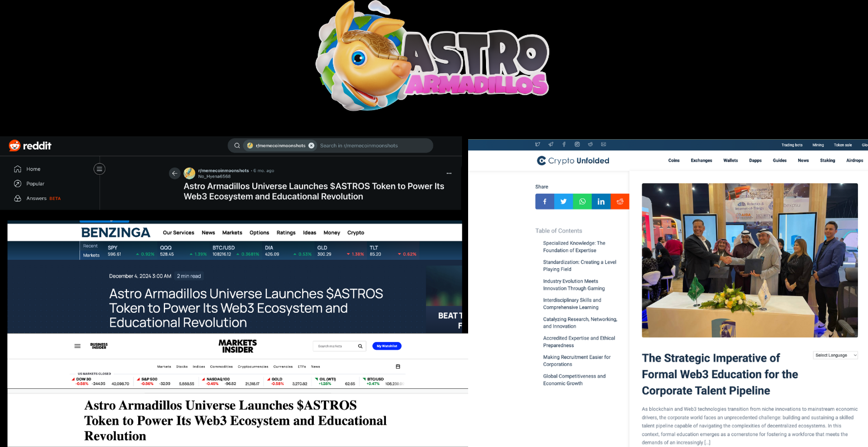This screenshot has width=868, height=447.
Task: Click the Reddit logo
Action: [x=30, y=146]
